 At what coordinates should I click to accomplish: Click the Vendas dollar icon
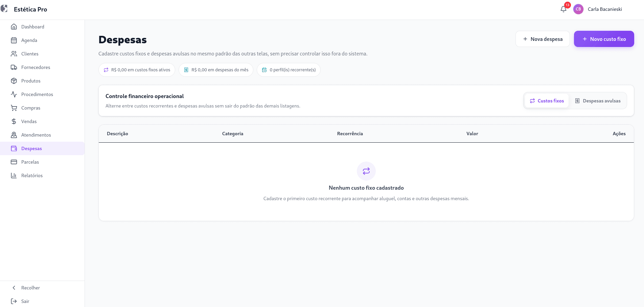tap(14, 121)
